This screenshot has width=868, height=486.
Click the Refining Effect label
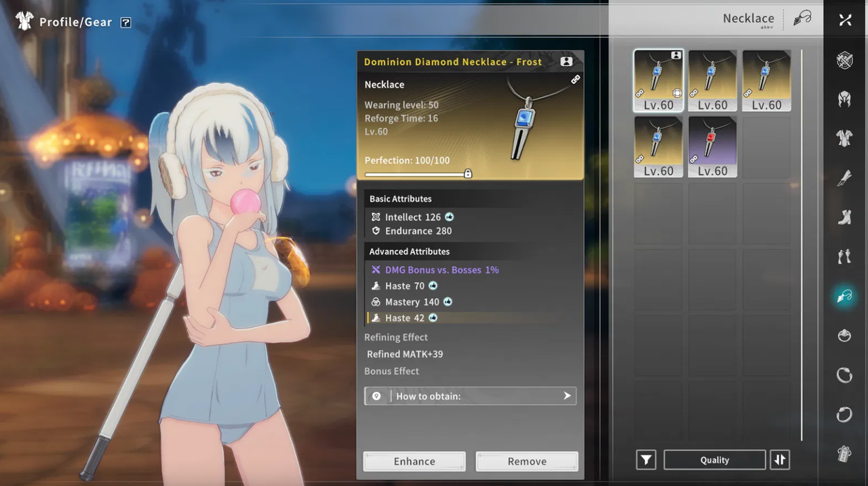point(396,337)
